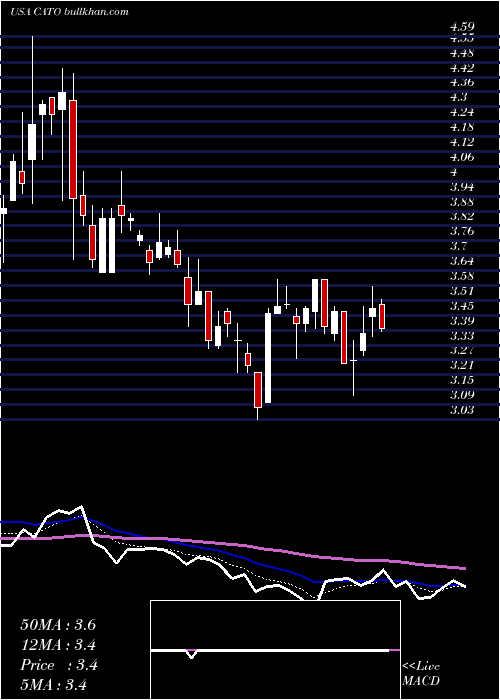
Task: Click the 4 price axis label
Action: point(454,172)
